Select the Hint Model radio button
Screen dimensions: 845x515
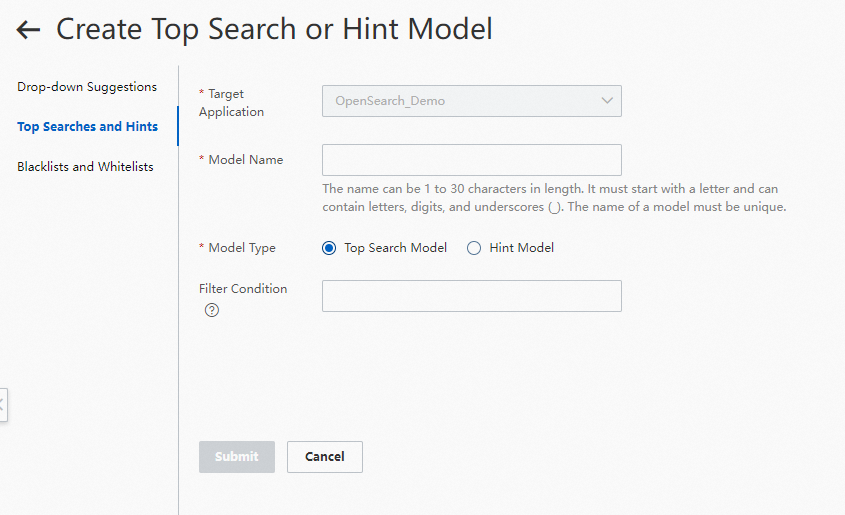click(x=474, y=248)
